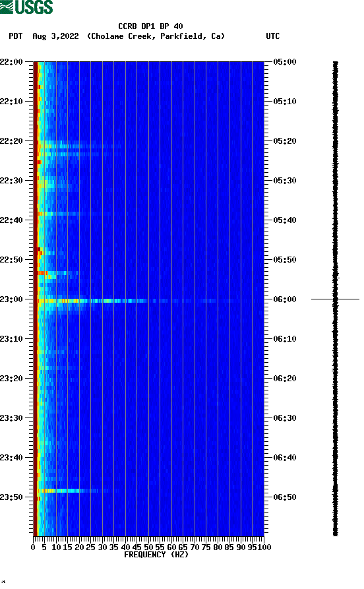Click the 100 Hz frequency axis label
364x589 pixels.
pyautogui.click(x=264, y=547)
